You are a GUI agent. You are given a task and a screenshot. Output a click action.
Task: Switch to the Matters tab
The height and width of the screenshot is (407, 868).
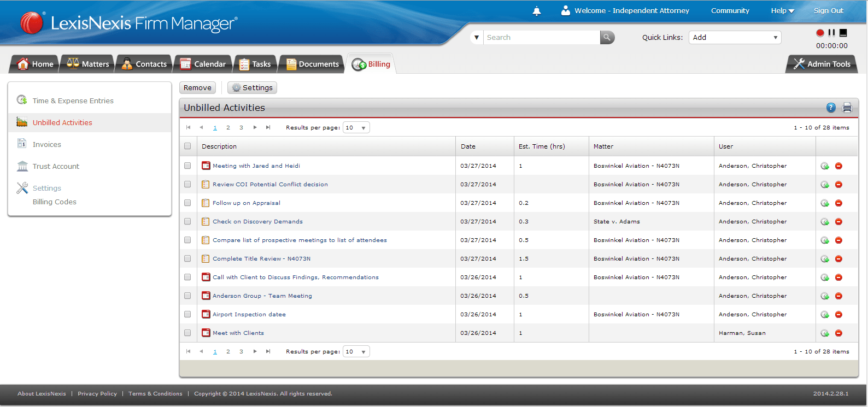point(87,64)
